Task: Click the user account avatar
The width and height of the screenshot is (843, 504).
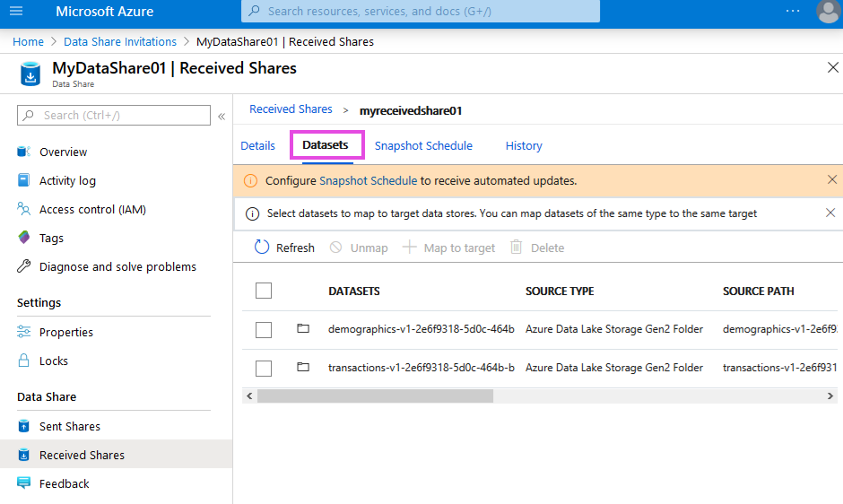Action: point(828,12)
